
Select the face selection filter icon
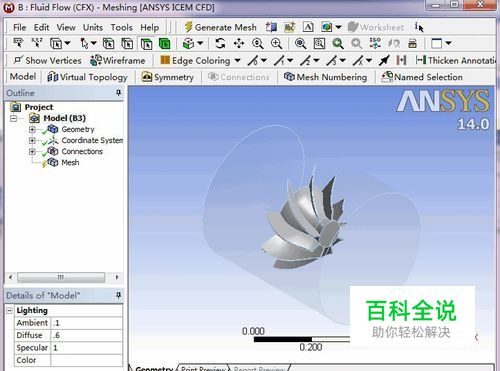(x=146, y=43)
